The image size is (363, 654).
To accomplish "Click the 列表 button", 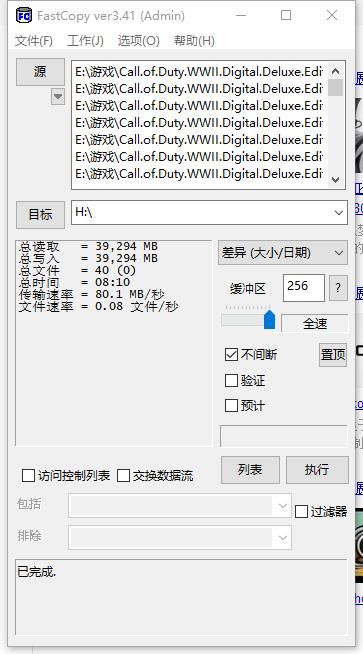I will pyautogui.click(x=250, y=470).
